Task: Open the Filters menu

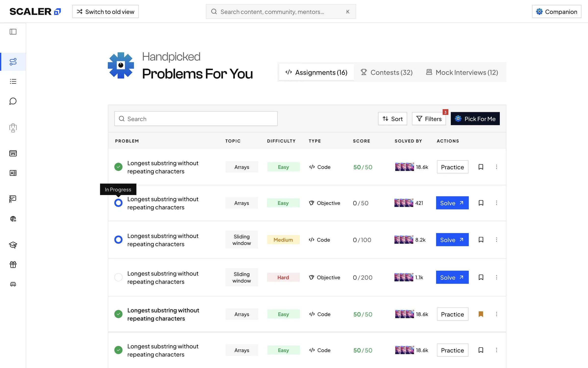Action: click(429, 119)
